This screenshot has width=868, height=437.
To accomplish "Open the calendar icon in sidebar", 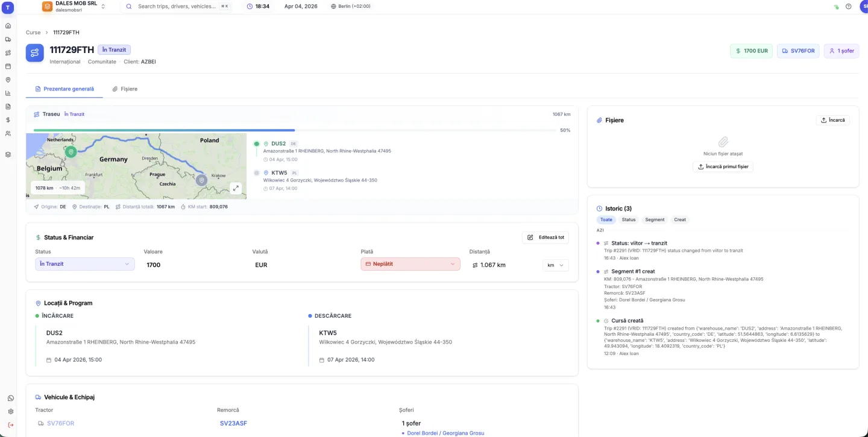I will [x=8, y=66].
